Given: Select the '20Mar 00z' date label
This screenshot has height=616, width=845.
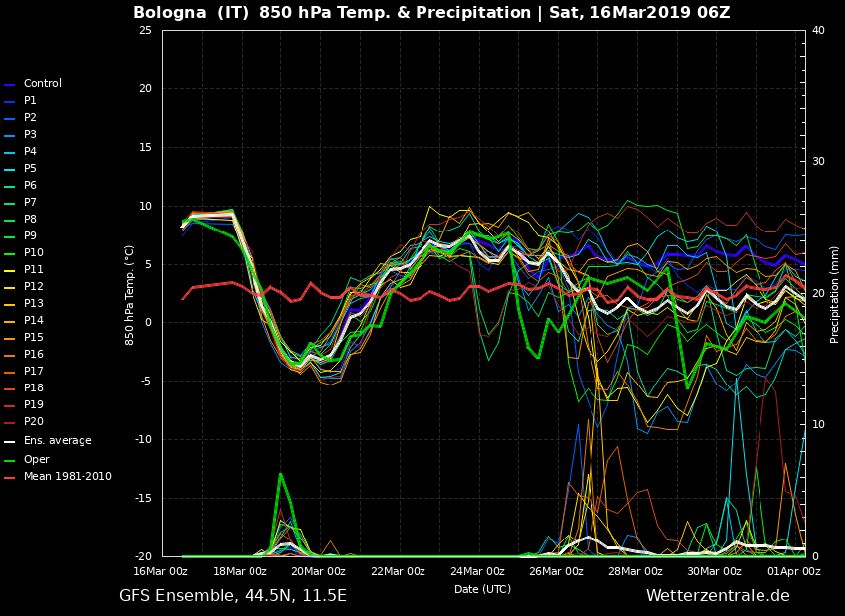Looking at the screenshot, I should tap(318, 572).
